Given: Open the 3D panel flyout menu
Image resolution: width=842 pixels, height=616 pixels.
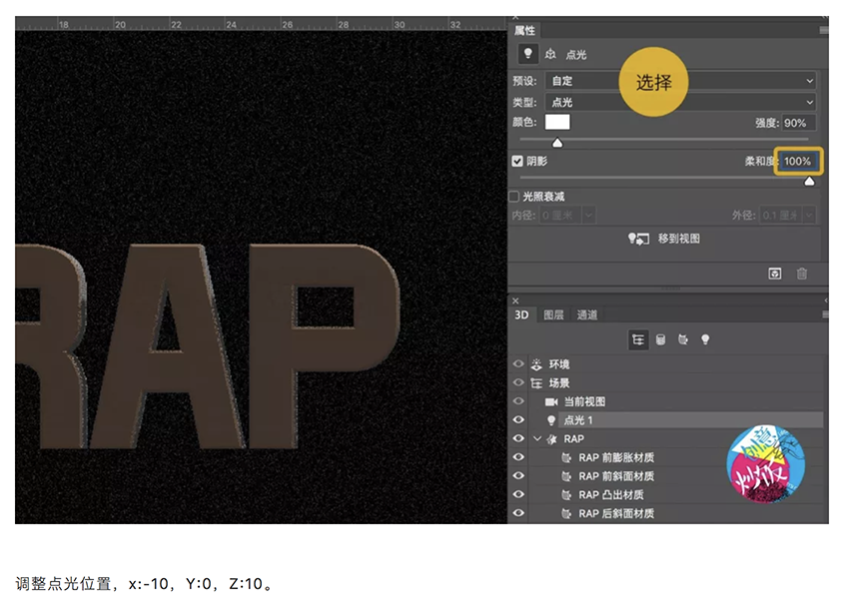Looking at the screenshot, I should click(x=825, y=314).
